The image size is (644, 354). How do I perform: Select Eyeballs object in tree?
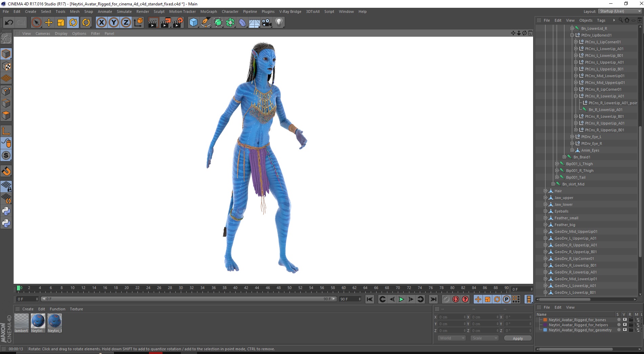point(561,211)
